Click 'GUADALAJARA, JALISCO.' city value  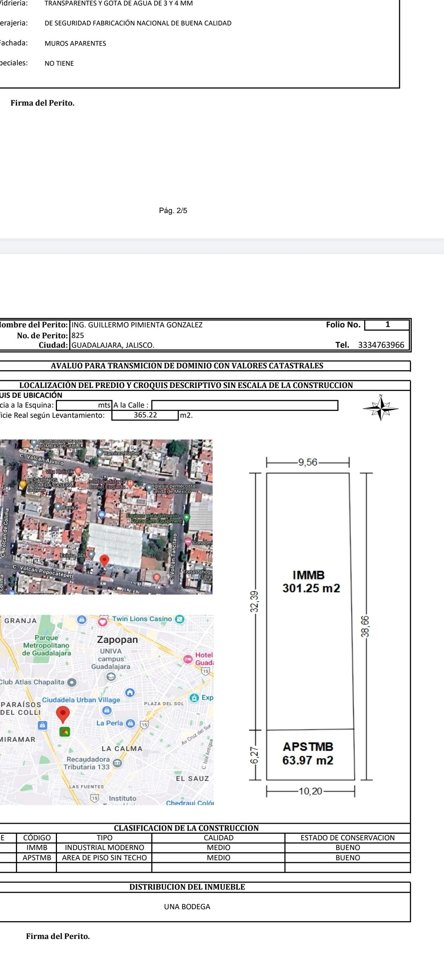pyautogui.click(x=113, y=345)
